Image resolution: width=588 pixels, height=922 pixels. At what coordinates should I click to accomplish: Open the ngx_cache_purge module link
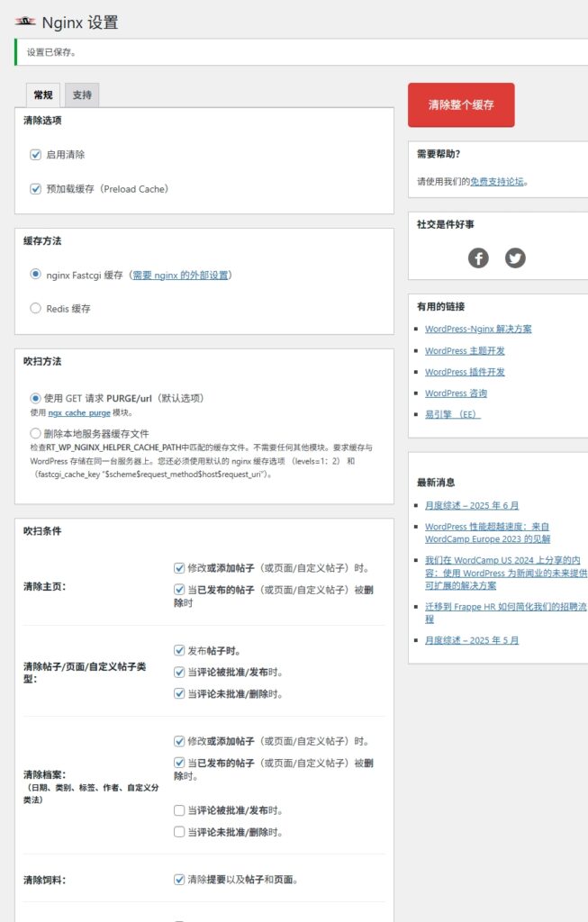coord(79,412)
